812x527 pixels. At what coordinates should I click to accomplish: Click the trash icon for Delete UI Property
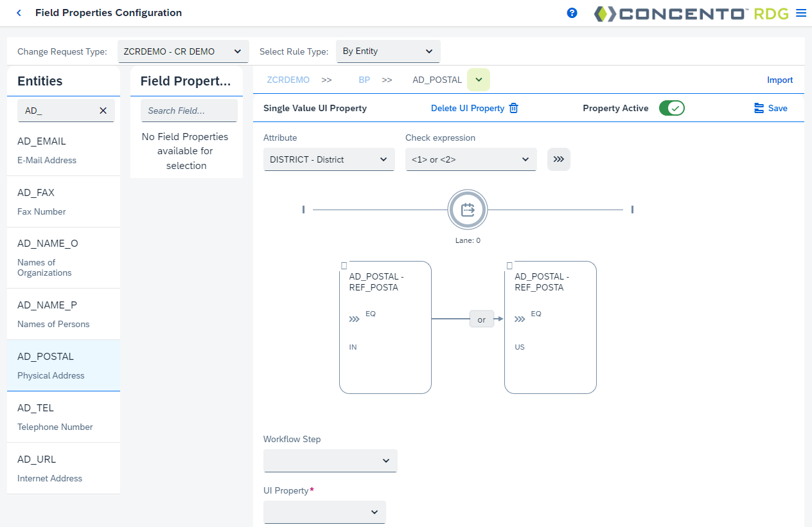tap(513, 108)
